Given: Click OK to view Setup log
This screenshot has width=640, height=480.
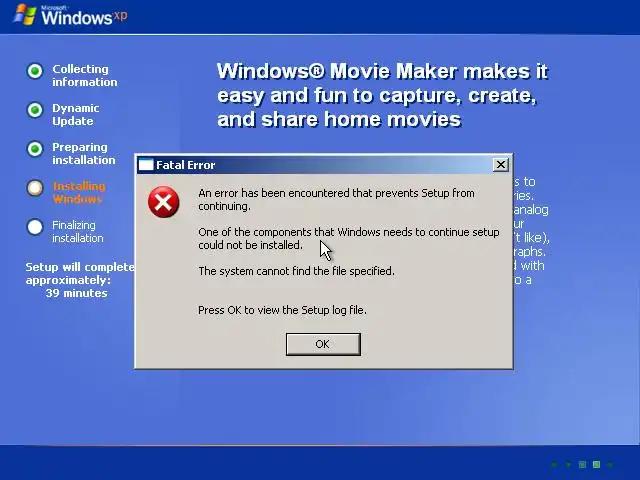Looking at the screenshot, I should [323, 344].
